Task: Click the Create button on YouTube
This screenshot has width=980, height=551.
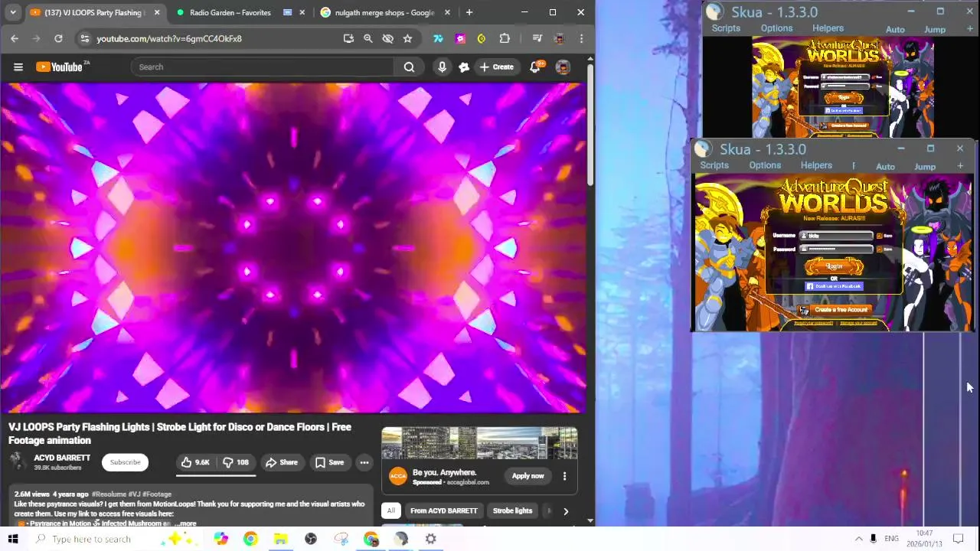Action: [497, 67]
